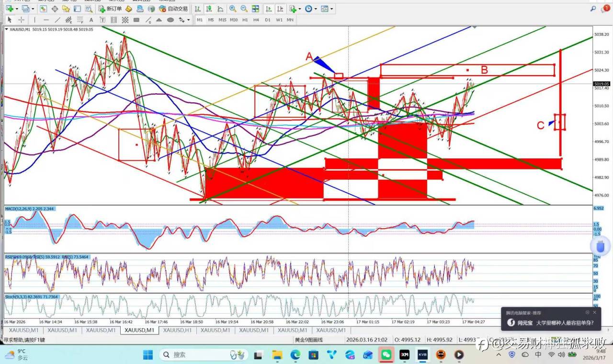This screenshot has height=364, width=613.
Task: Click the zoom in magnifier icon
Action: (x=232, y=9)
